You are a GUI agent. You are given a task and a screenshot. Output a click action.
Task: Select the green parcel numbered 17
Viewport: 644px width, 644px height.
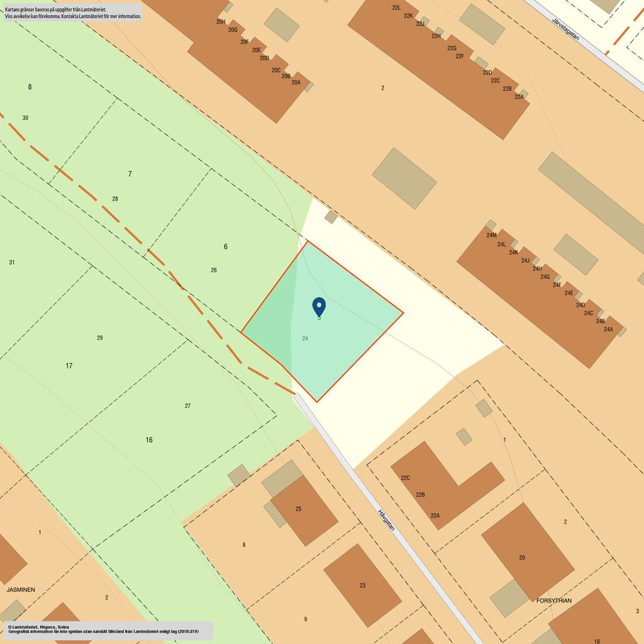tap(69, 365)
